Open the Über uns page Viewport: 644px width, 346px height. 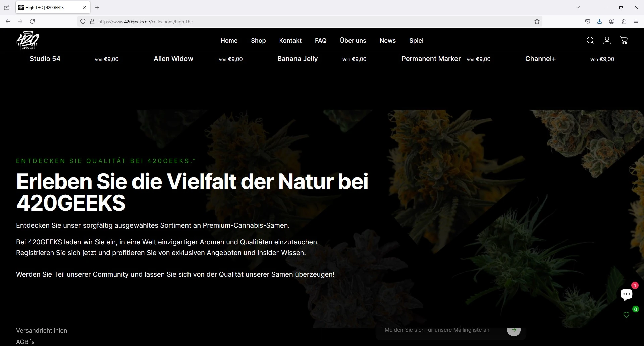[353, 41]
